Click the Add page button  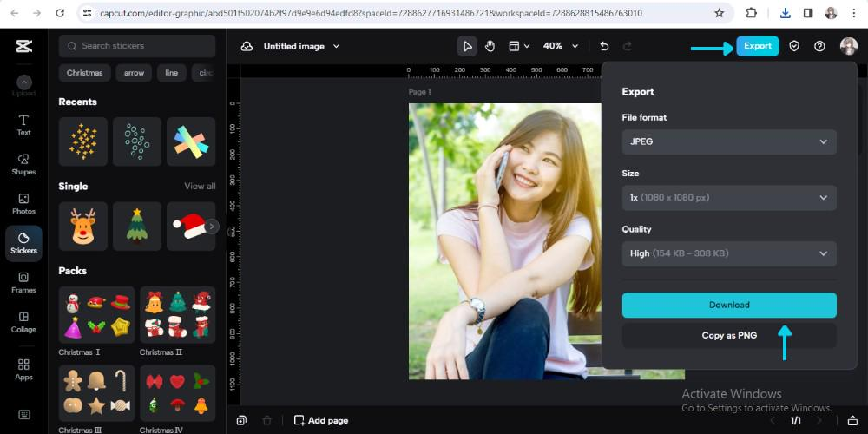(x=321, y=421)
